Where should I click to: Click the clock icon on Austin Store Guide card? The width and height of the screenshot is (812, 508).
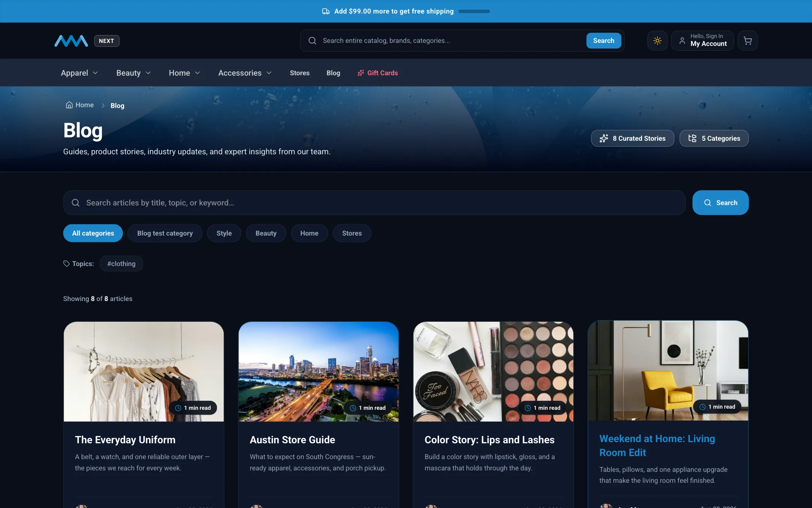coord(353,408)
